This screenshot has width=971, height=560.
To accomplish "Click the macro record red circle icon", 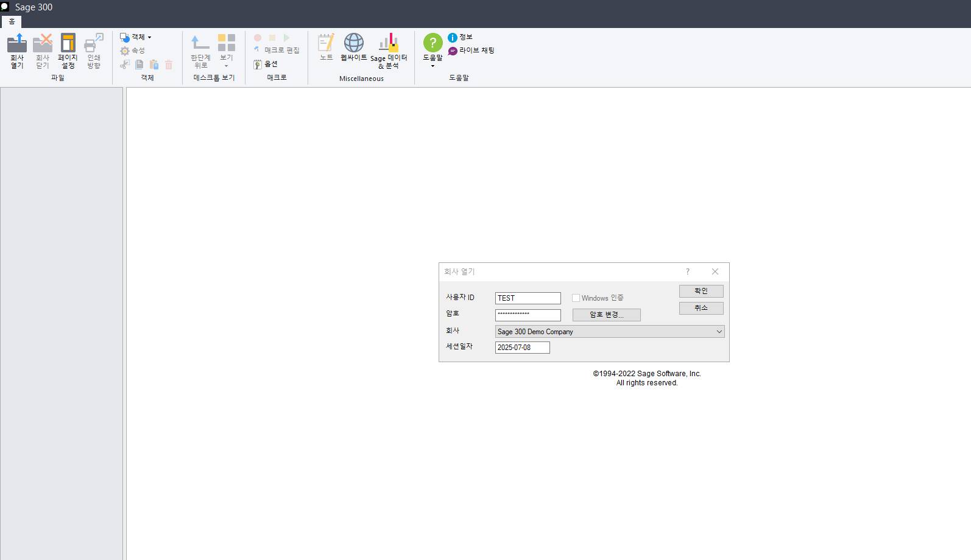I will pos(258,38).
